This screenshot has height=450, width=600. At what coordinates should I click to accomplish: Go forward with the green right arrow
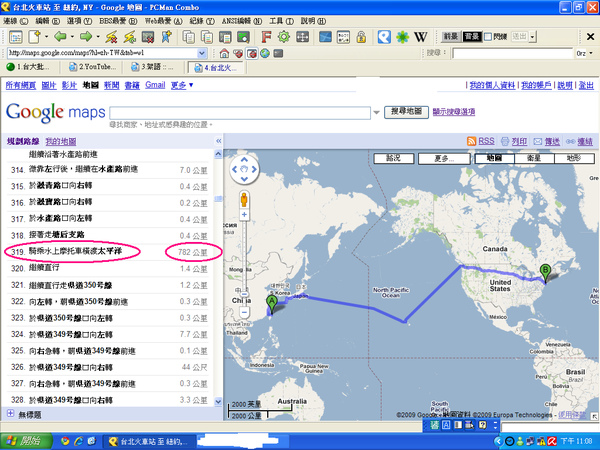tap(86, 37)
